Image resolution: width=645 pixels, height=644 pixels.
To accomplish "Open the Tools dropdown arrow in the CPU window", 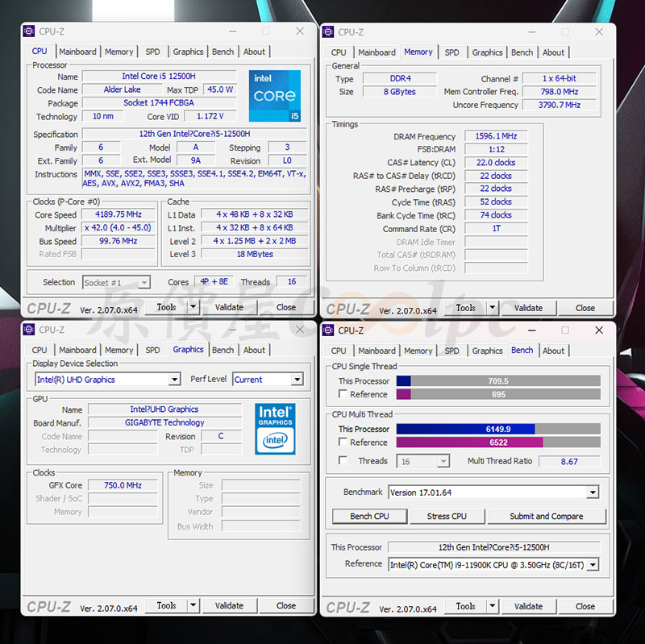I will (193, 307).
